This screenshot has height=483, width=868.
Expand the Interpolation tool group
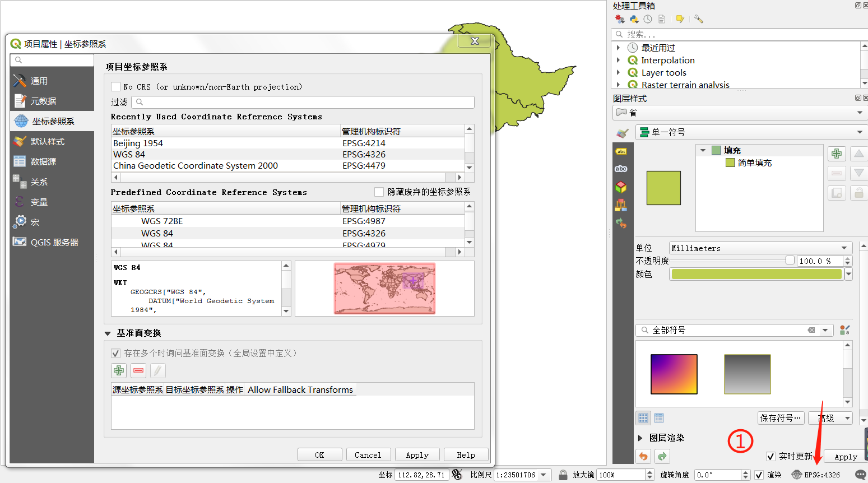tap(618, 61)
